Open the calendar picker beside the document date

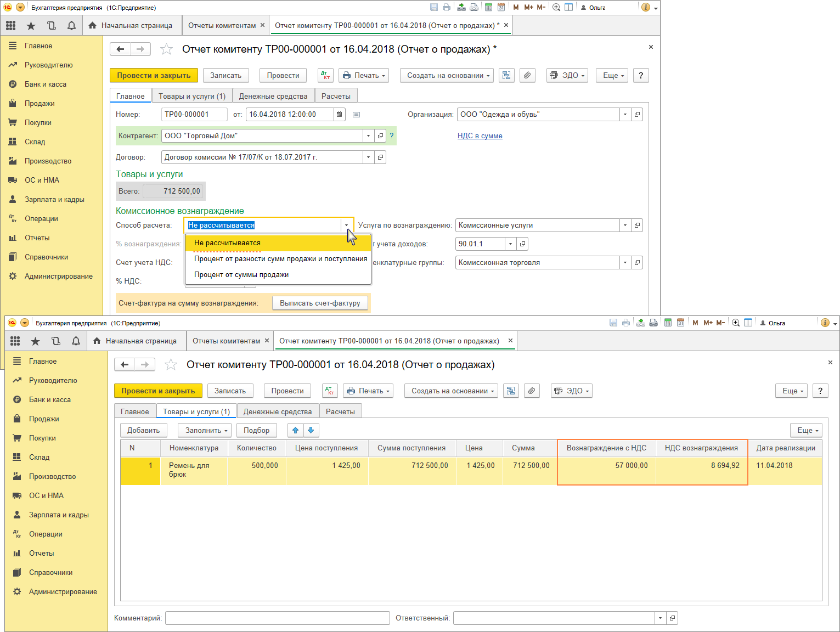(340, 115)
